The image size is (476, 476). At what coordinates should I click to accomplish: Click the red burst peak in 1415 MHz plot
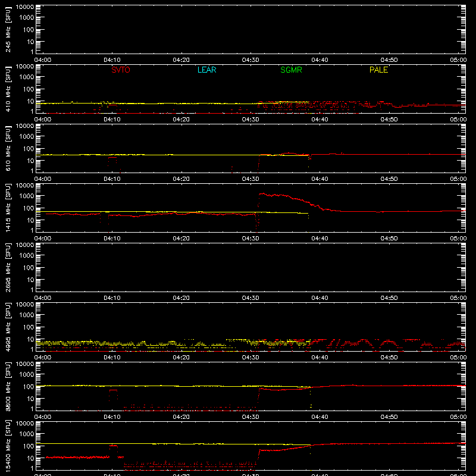click(x=262, y=194)
